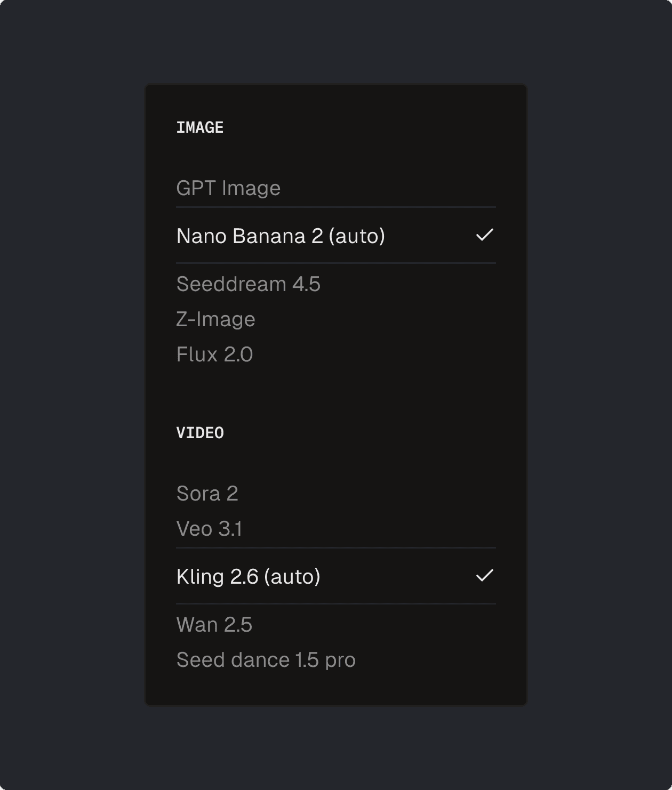Click the "(auto)" tag on Nano Banana 2
Viewport: 672px width, 790px height.
point(357,236)
